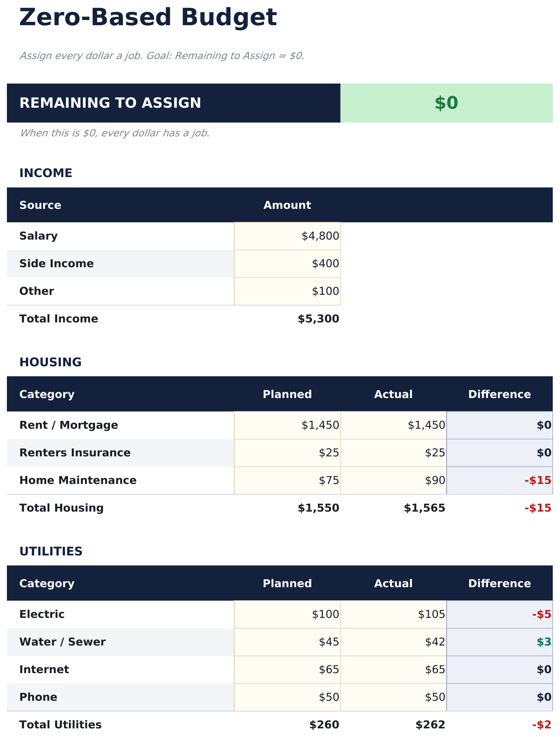This screenshot has height=737, width=560.
Task: Select the Income table Amount header
Action: (x=287, y=205)
